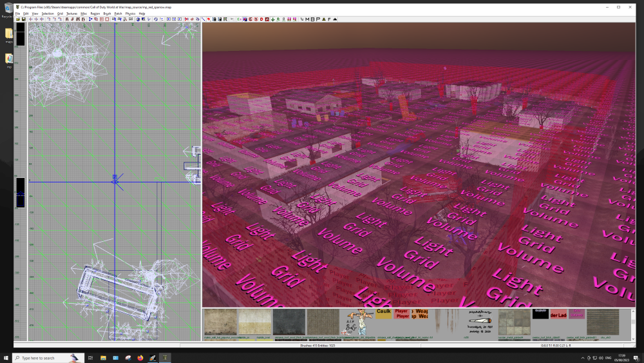This screenshot has width=644, height=363.
Task: Click the blue globe toolbar icon
Action: click(x=138, y=19)
